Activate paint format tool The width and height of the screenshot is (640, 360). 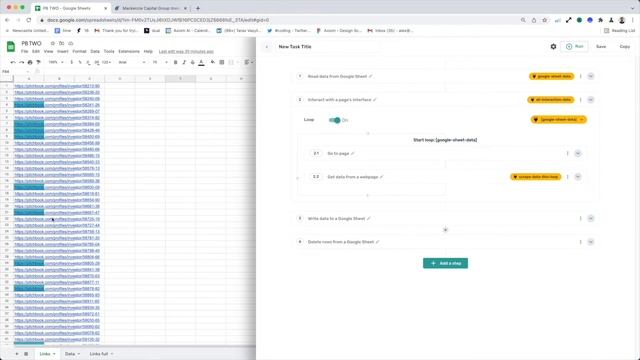pos(38,62)
